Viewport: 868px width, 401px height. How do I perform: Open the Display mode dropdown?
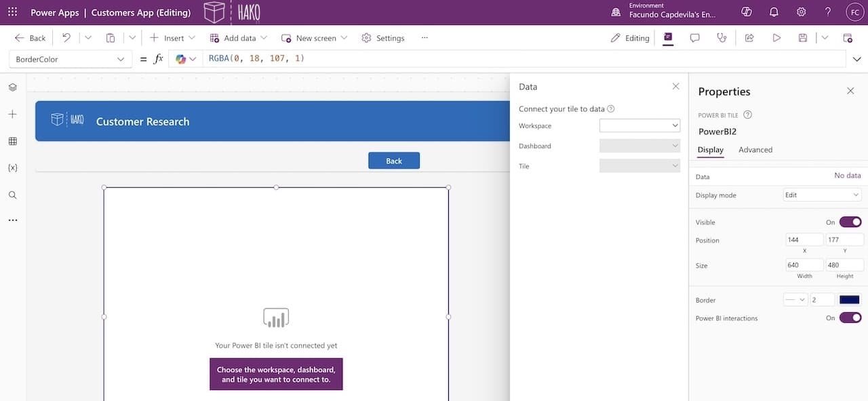[x=822, y=195]
